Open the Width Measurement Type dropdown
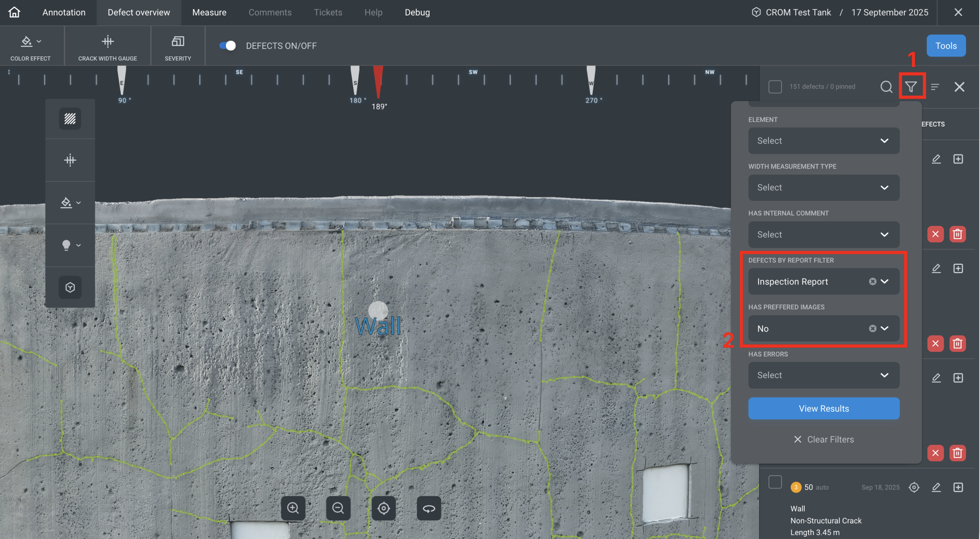980x539 pixels. coord(823,187)
